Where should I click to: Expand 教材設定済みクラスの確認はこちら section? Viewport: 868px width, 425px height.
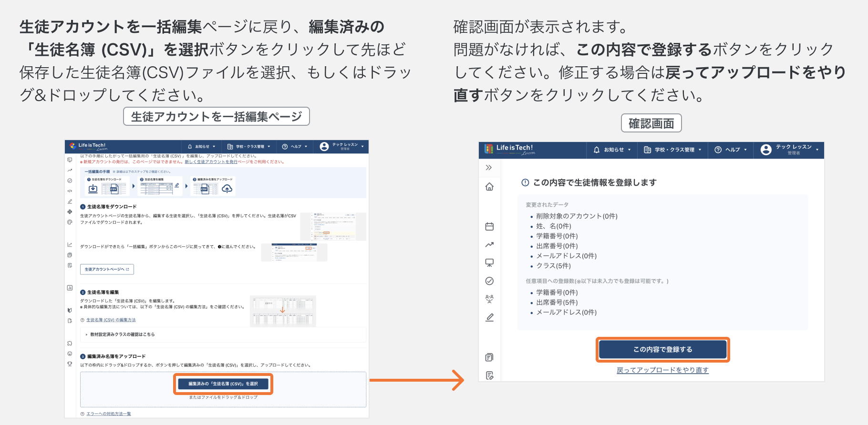pos(122,334)
